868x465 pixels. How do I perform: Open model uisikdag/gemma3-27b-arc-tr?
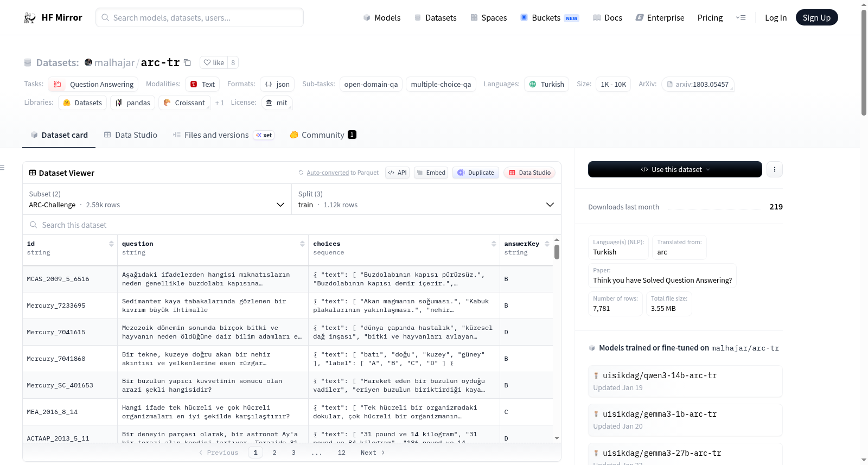[685, 454]
